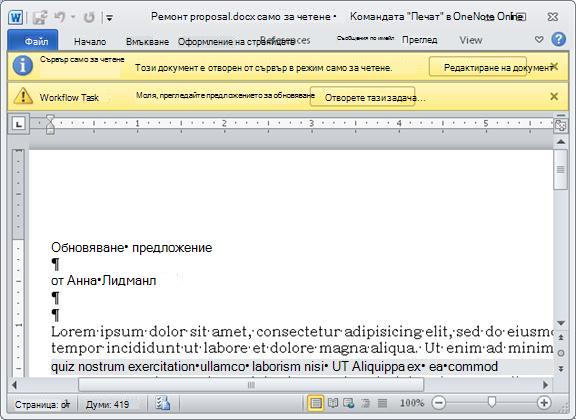Click the highlighted quiz nostrum exercitation line
This screenshot has width=576, height=420.
click(274, 367)
